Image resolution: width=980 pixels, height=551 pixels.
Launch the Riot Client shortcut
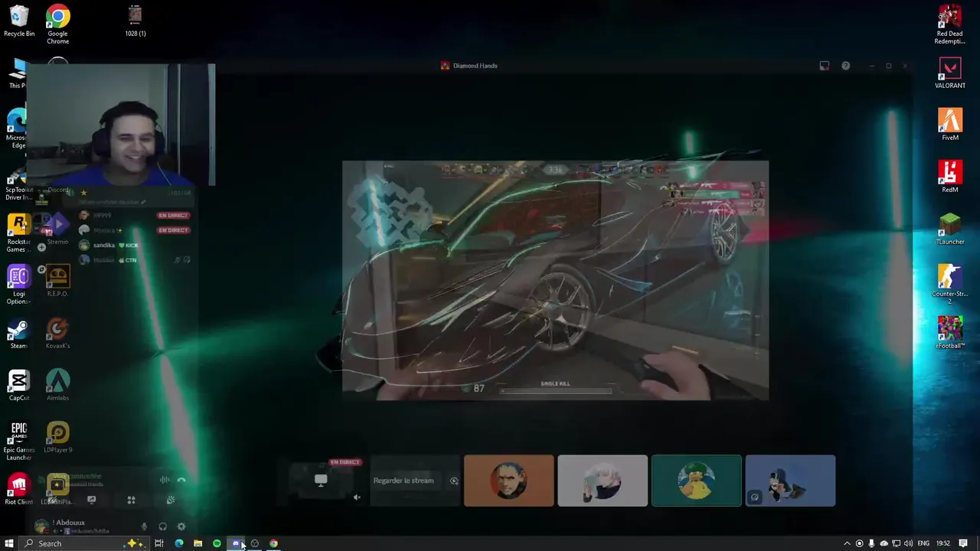19,490
